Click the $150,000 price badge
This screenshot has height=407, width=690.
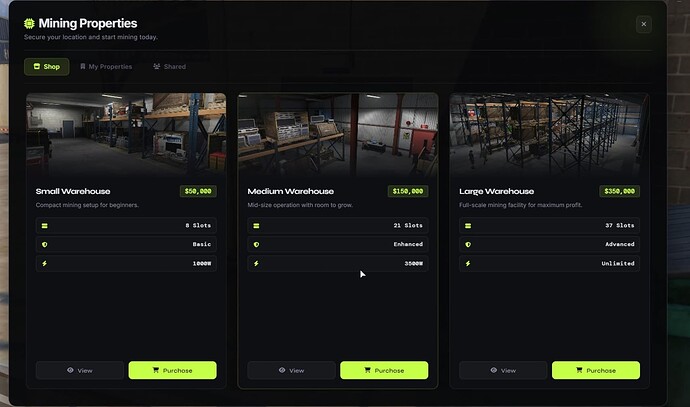pos(408,191)
